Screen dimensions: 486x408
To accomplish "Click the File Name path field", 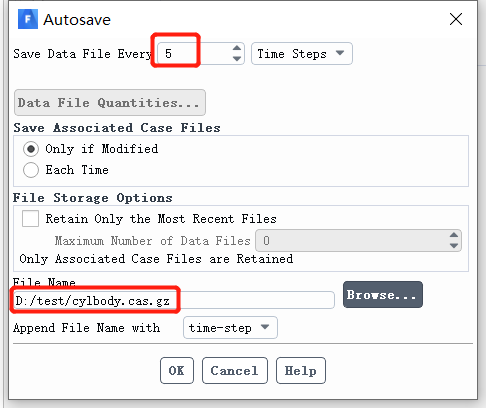I will click(174, 300).
